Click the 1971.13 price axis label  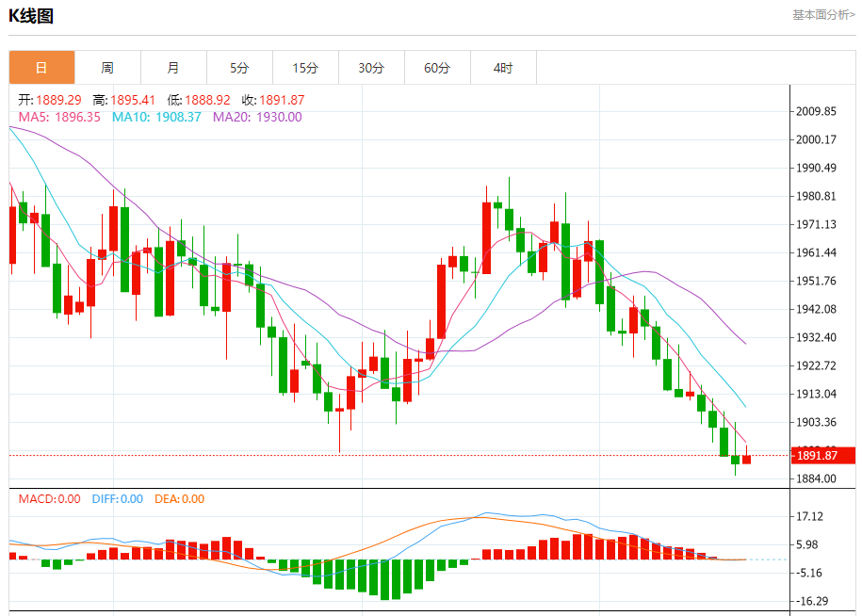pos(817,224)
